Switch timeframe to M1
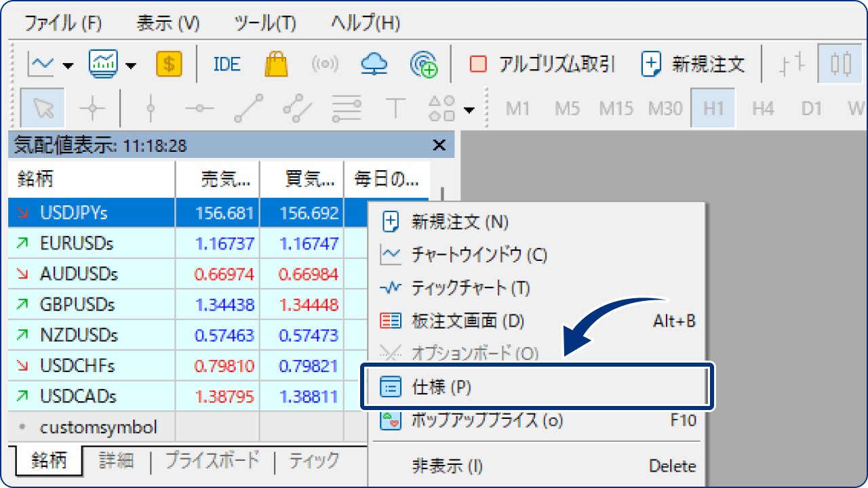868x488 pixels. (517, 108)
